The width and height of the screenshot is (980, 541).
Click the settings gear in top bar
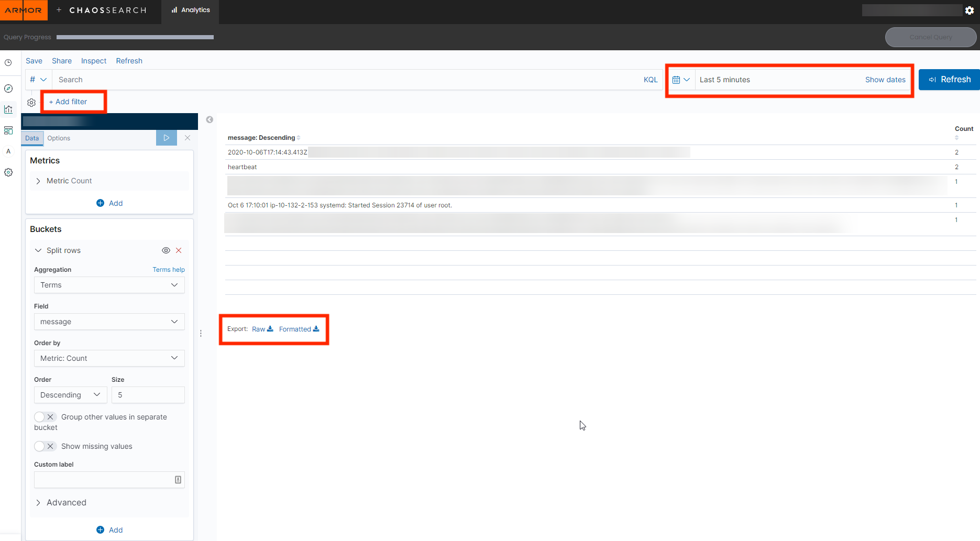point(970,10)
